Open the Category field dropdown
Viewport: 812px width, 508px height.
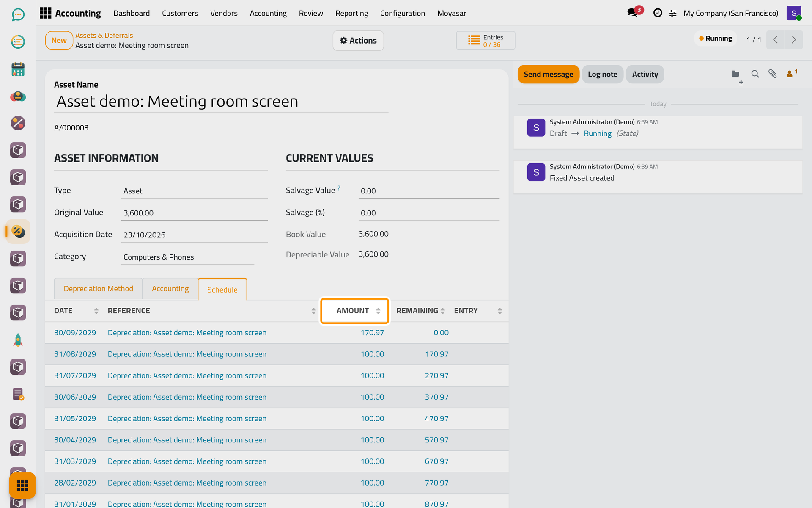click(x=187, y=257)
